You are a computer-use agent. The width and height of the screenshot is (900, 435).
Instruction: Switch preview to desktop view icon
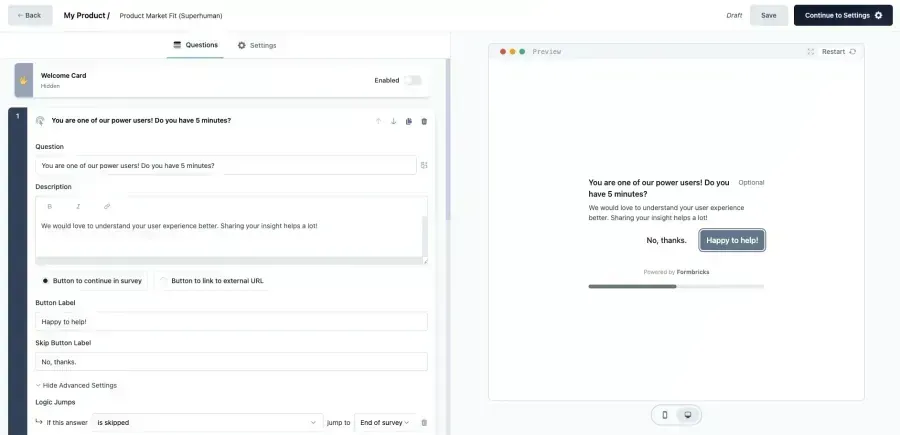tap(688, 415)
